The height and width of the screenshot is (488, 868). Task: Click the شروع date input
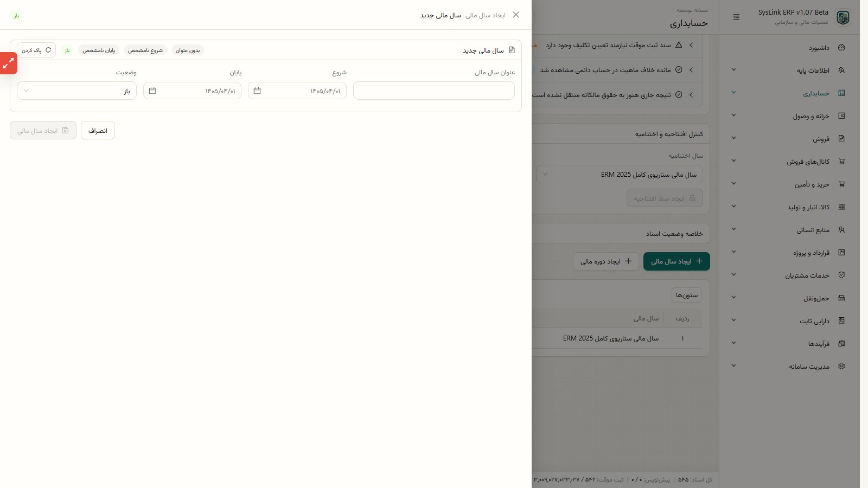click(x=297, y=91)
